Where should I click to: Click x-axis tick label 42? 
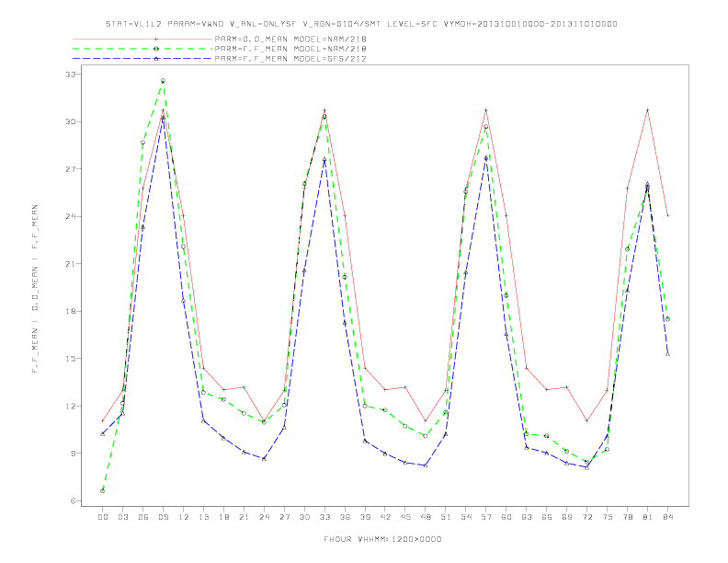385,517
